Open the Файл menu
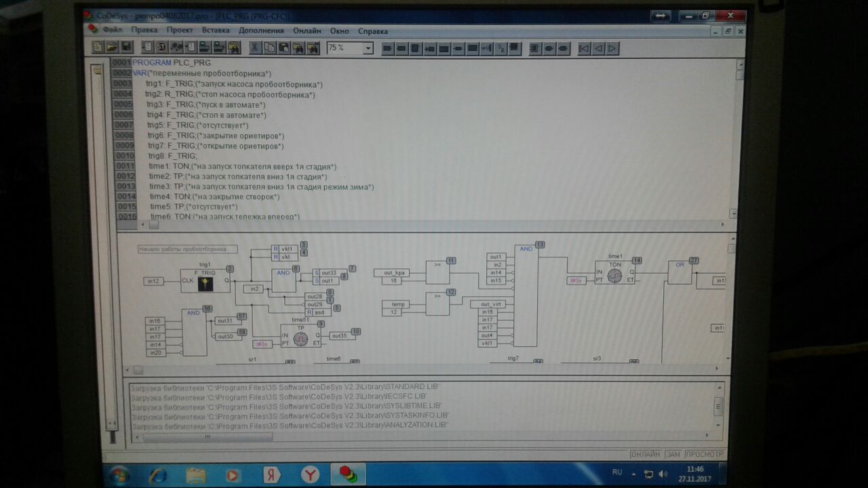Screen dimensions: 868x488 [113, 30]
